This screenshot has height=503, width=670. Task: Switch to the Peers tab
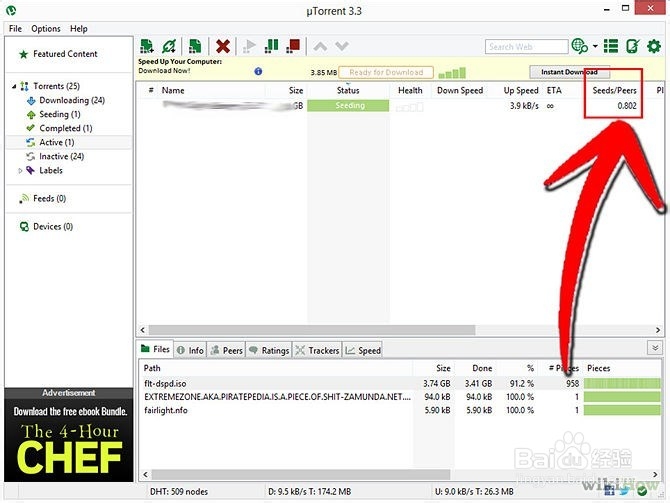[227, 350]
